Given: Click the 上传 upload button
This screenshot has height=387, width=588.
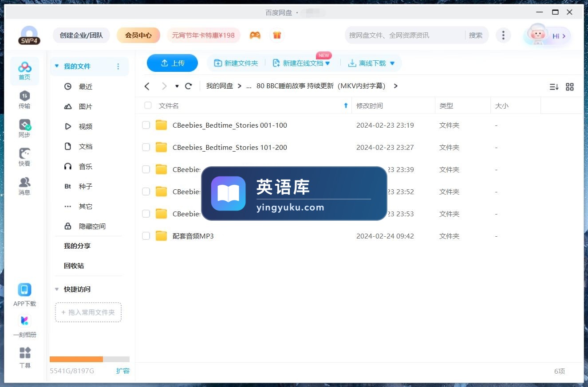Looking at the screenshot, I should click(172, 63).
